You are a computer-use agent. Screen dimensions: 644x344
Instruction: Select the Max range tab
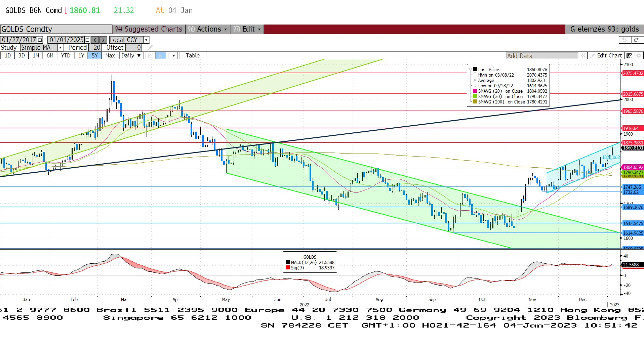tap(110, 55)
